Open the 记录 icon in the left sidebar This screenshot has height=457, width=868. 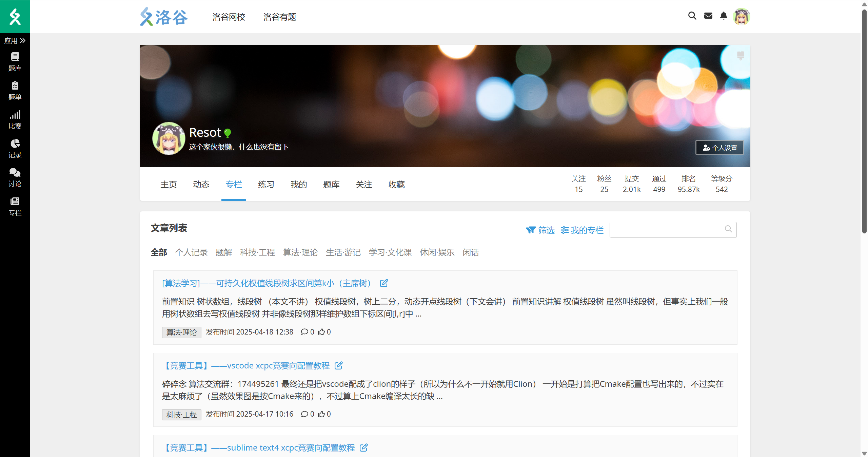click(x=15, y=149)
